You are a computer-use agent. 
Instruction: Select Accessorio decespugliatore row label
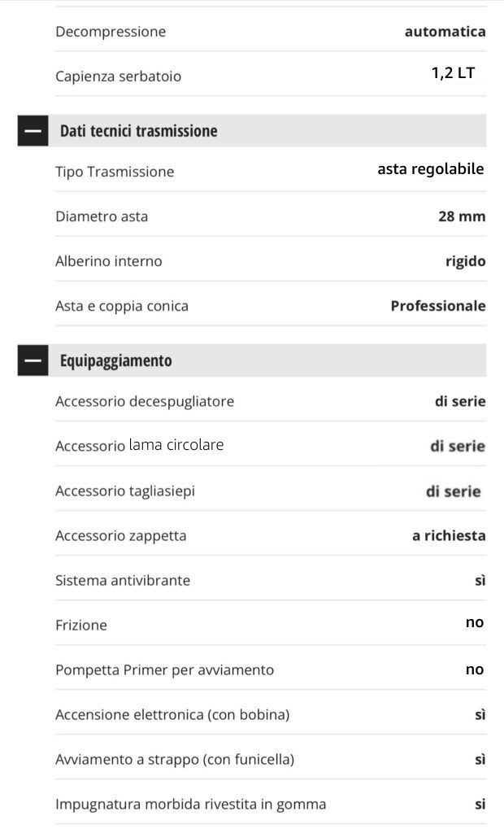point(145,401)
